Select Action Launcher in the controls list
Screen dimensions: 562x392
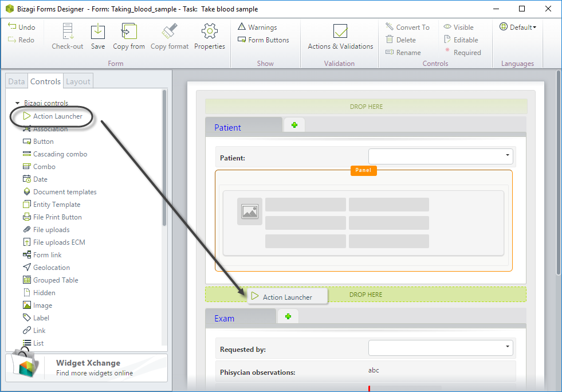[x=53, y=116]
